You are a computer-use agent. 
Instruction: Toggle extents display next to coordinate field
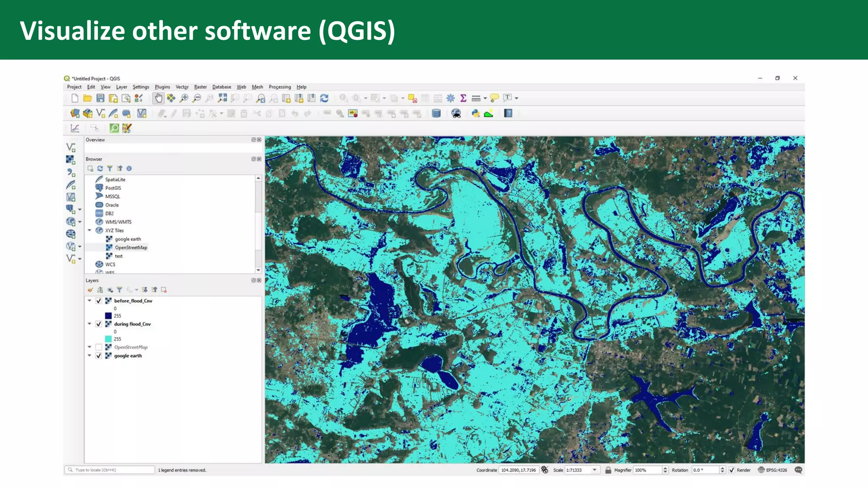point(545,470)
